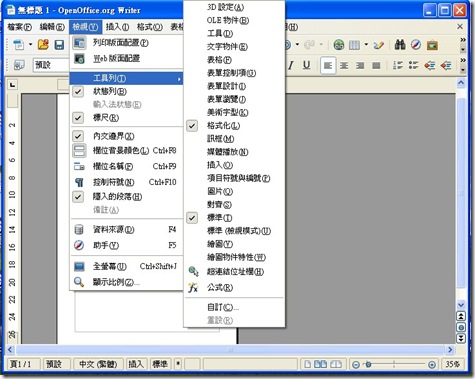Toggle 標準(T) toolbar checkmark
475x379 pixels.
[x=192, y=218]
